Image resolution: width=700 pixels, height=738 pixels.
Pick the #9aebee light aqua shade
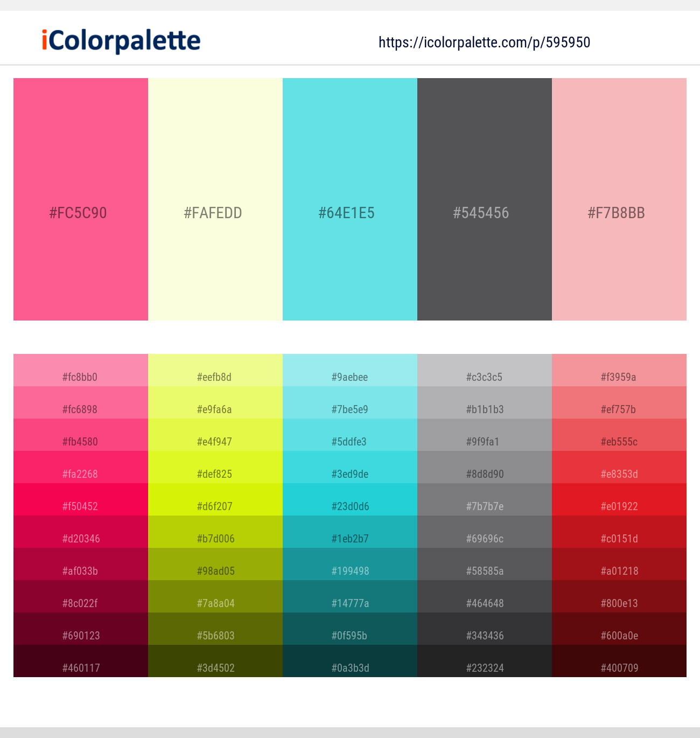point(350,370)
